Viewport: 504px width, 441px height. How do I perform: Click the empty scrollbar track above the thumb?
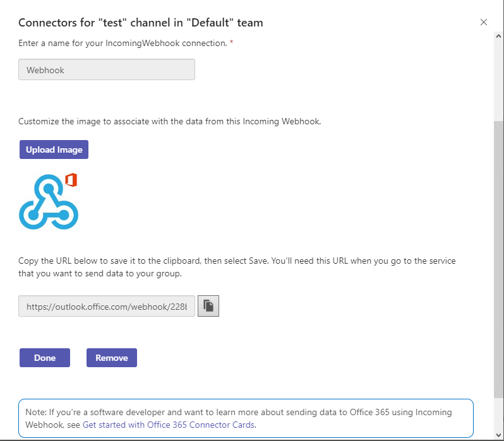tap(498, 76)
